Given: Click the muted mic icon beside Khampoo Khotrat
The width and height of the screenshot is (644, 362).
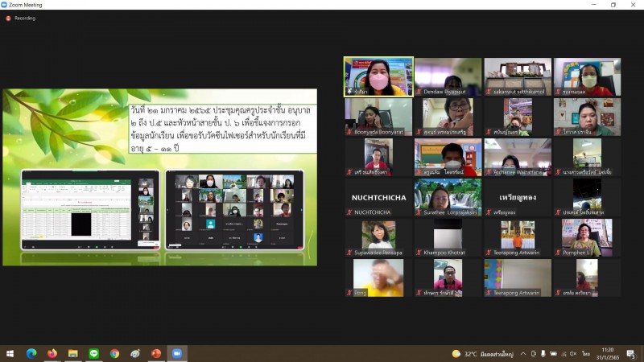Looking at the screenshot, I should point(419,253).
